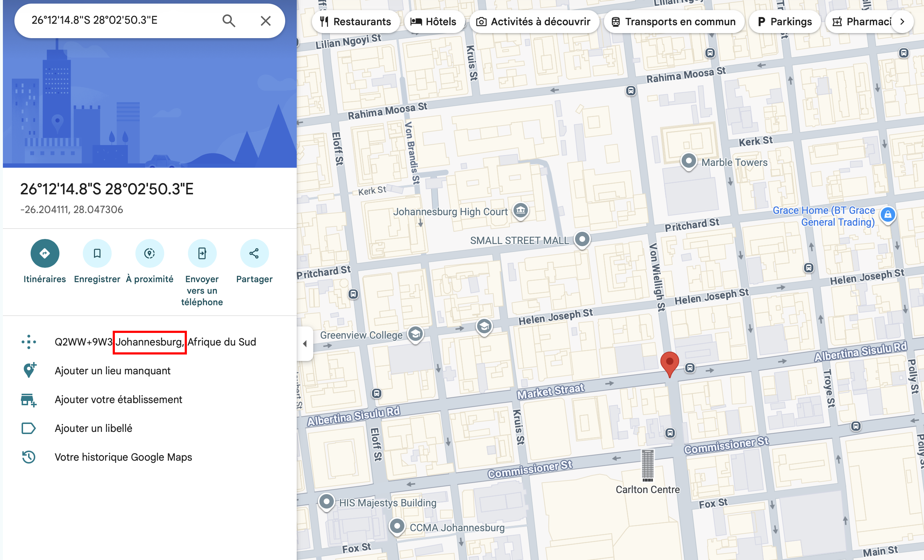Click the Greenview College label

(361, 335)
